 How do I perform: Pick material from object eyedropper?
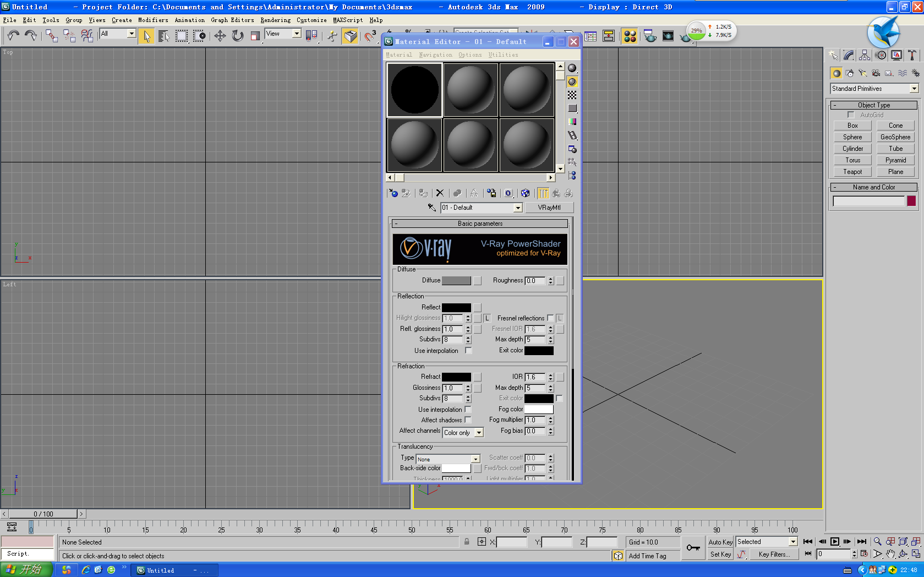click(432, 208)
